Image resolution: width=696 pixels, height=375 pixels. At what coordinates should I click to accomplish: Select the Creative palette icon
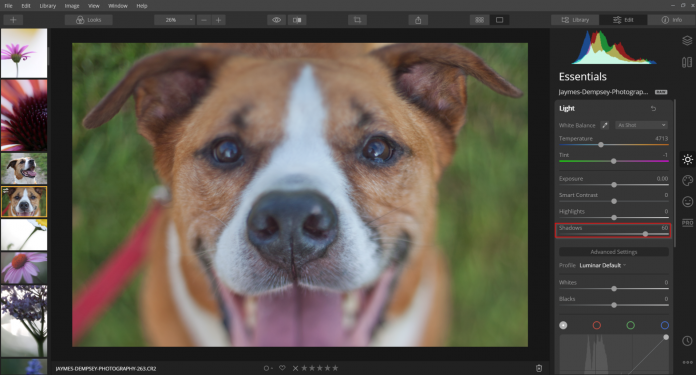pos(687,181)
